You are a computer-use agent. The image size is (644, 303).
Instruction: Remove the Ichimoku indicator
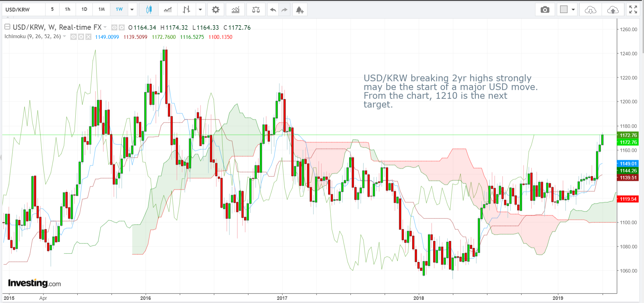pos(88,37)
